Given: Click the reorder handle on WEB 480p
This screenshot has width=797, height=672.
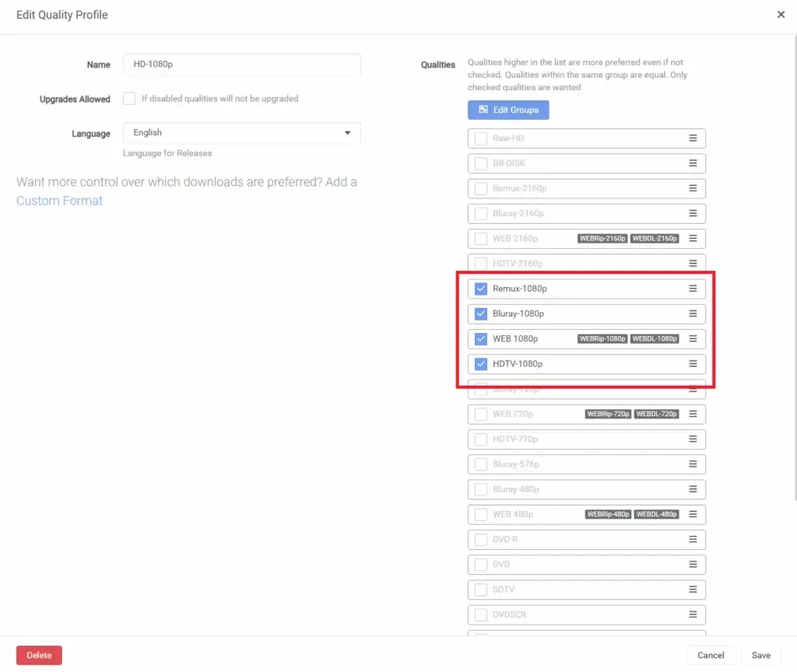Looking at the screenshot, I should pyautogui.click(x=693, y=514).
